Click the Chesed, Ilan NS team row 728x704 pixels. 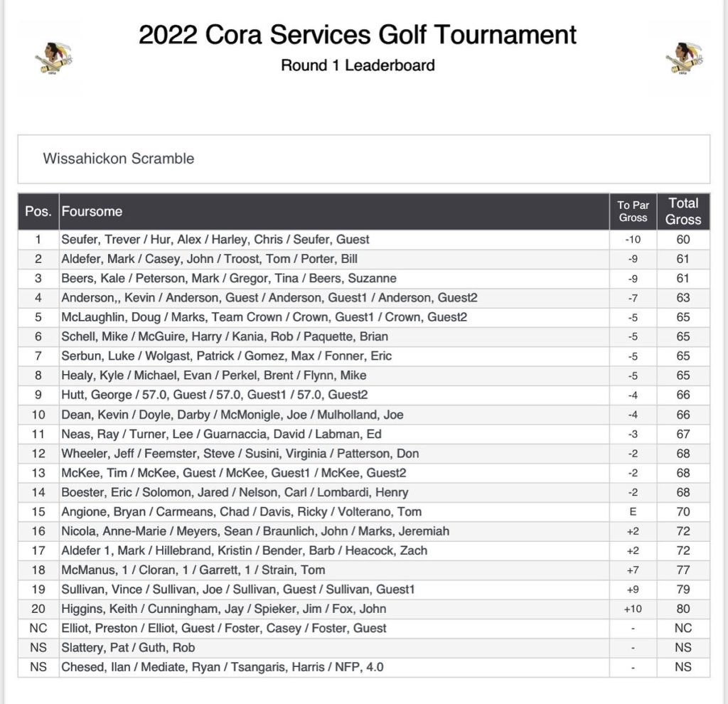click(x=364, y=667)
